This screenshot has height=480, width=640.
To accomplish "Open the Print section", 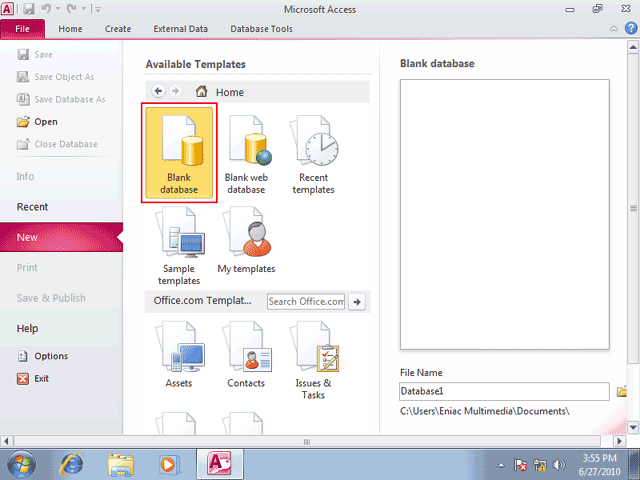I will 27,268.
